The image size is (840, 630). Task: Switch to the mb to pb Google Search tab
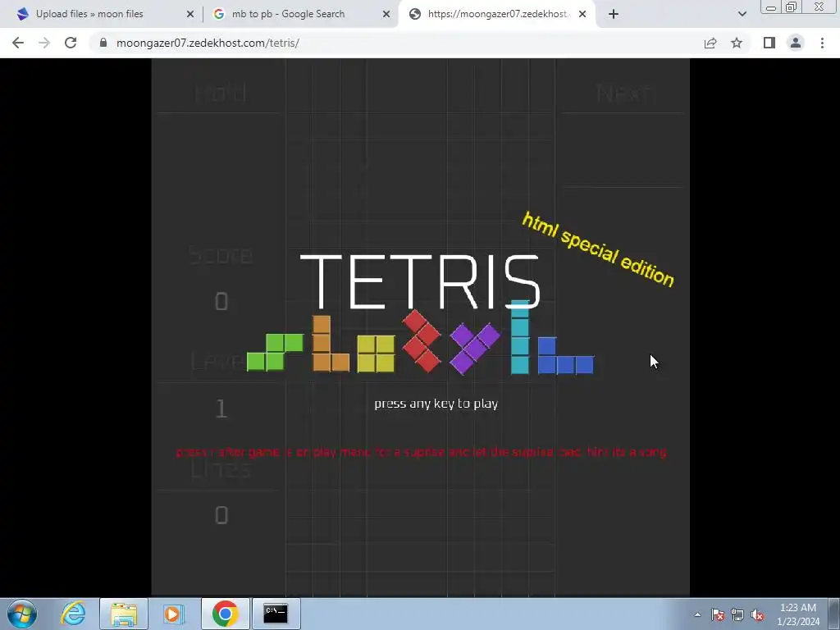coord(300,14)
